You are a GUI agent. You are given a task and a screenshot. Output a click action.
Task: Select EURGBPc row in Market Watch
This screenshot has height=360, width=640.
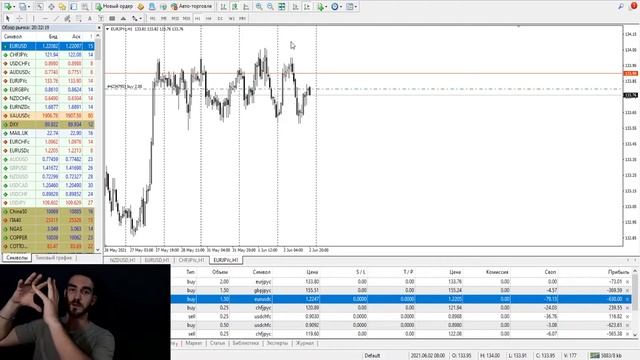[x=48, y=89]
